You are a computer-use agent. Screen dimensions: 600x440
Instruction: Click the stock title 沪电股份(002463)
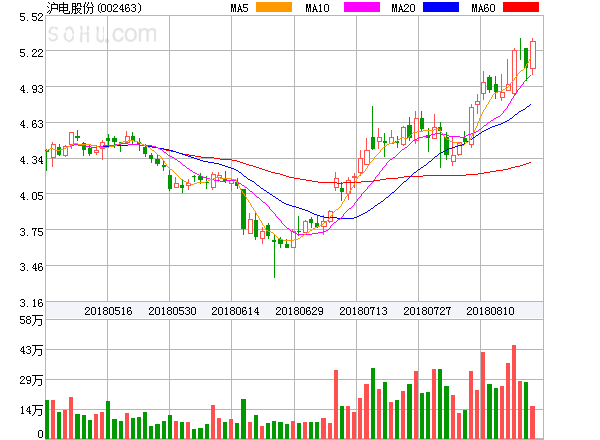pos(94,8)
